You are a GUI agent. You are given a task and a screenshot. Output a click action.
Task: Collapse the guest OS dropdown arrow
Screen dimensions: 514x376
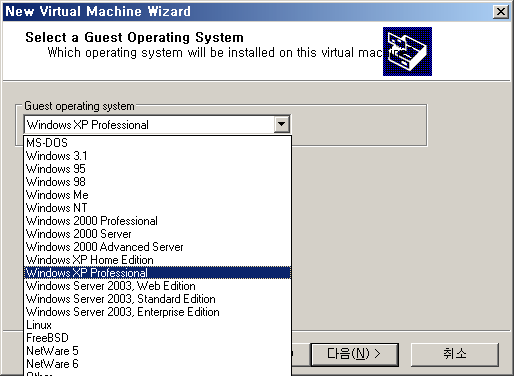click(x=282, y=125)
